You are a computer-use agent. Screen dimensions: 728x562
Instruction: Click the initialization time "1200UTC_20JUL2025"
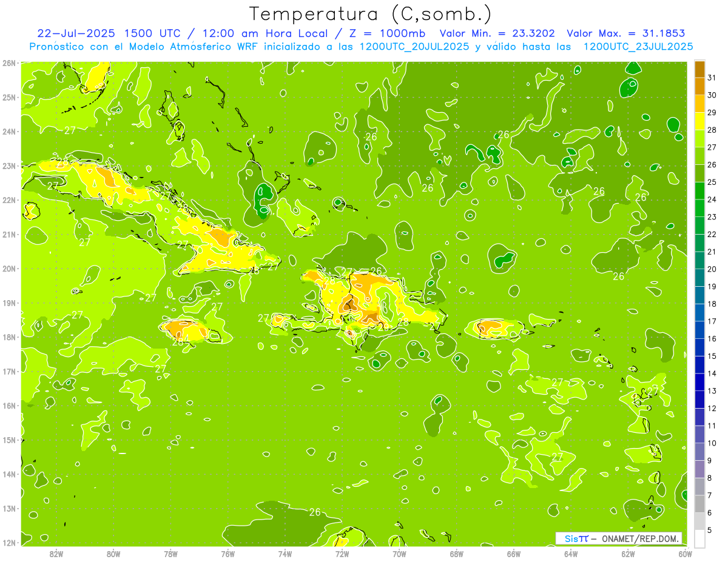414,47
